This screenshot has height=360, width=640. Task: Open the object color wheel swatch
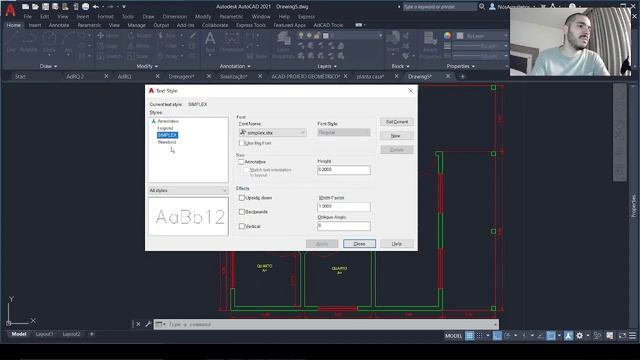pos(448,36)
